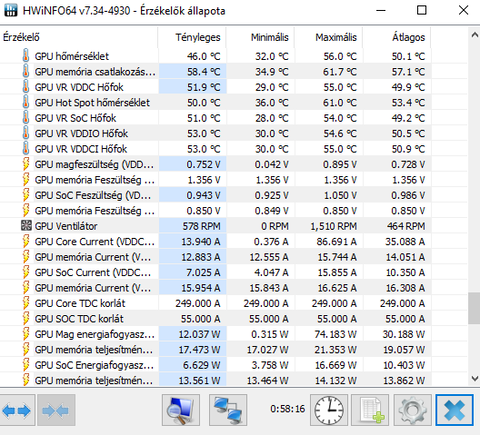Click the log file with plus icon
Image resolution: width=480 pixels, height=435 pixels.
pyautogui.click(x=370, y=410)
